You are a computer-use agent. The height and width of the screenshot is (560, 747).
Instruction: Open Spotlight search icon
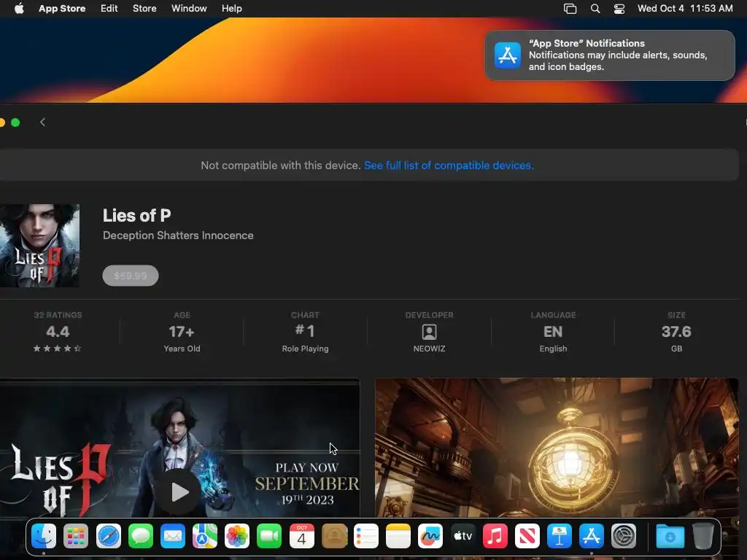(595, 9)
